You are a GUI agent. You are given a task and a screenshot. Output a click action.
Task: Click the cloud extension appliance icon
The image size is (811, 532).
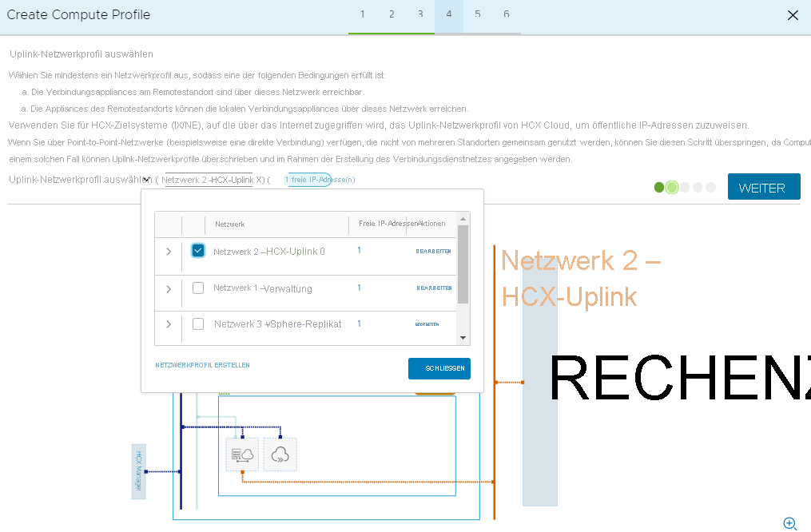click(280, 455)
